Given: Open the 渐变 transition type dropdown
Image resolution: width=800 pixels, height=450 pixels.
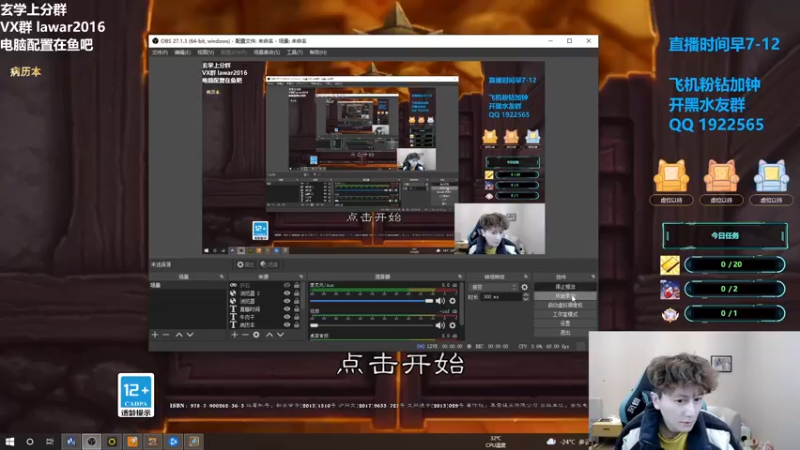Looking at the screenshot, I should point(493,287).
